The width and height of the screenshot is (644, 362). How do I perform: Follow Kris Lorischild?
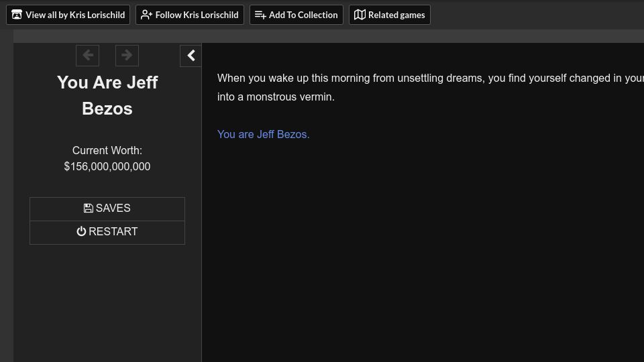190,15
